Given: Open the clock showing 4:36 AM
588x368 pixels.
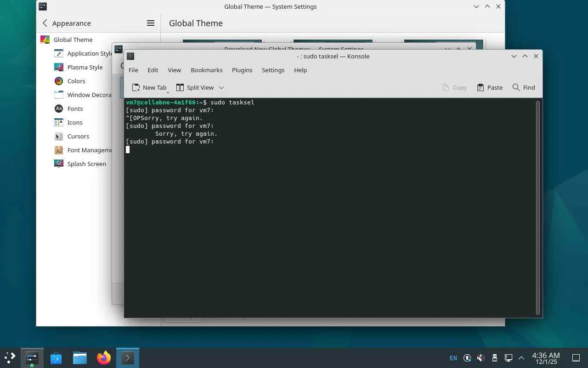Looking at the screenshot, I should (546, 358).
